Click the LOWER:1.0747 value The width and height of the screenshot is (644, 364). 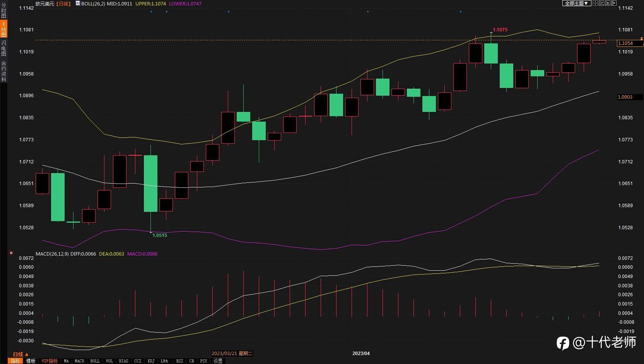pyautogui.click(x=185, y=3)
